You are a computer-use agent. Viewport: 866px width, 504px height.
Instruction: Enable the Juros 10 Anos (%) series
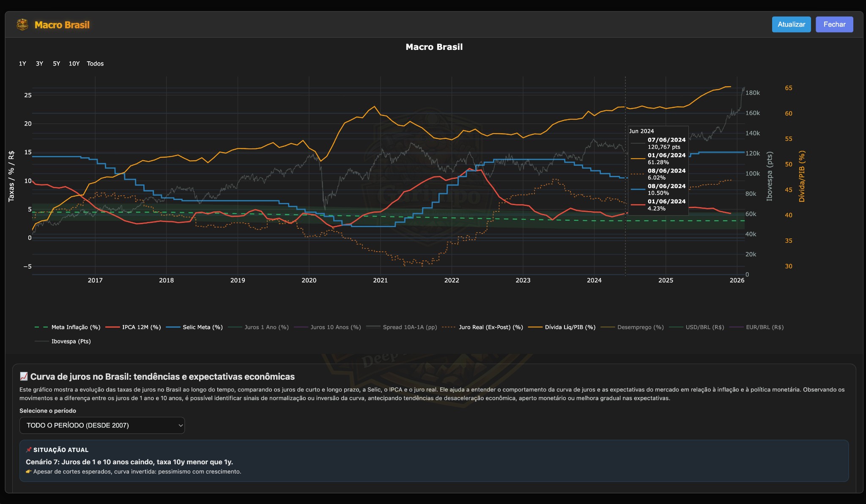[335, 327]
